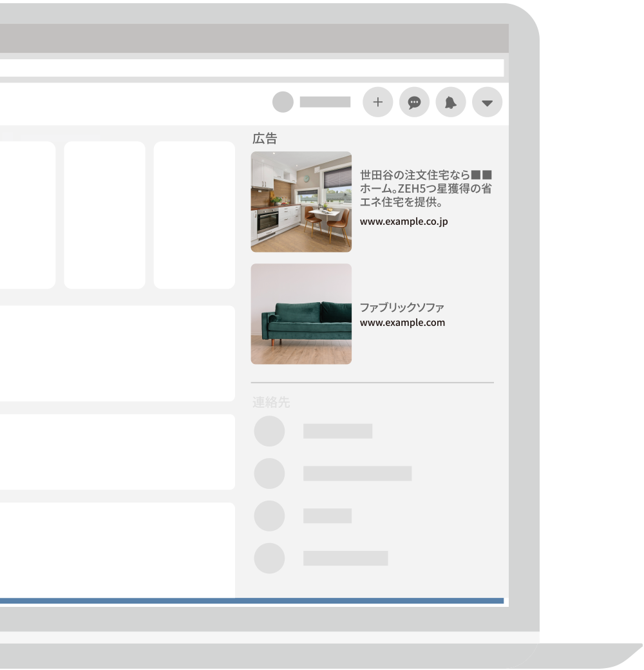The height and width of the screenshot is (670, 644).
Task: Open the green sofa ad thumbnail
Action: (301, 314)
